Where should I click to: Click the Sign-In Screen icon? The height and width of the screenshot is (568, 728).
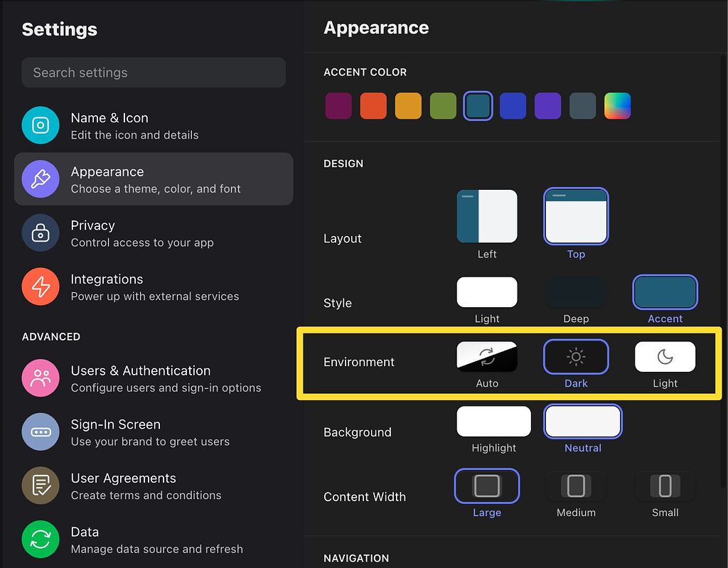[41, 432]
